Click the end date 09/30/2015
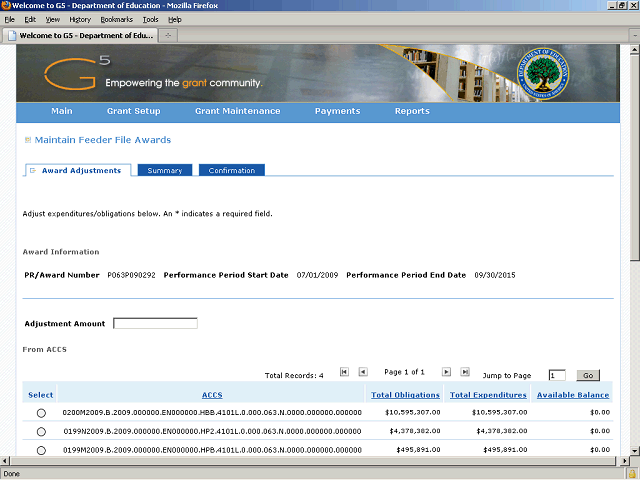 (x=495, y=275)
